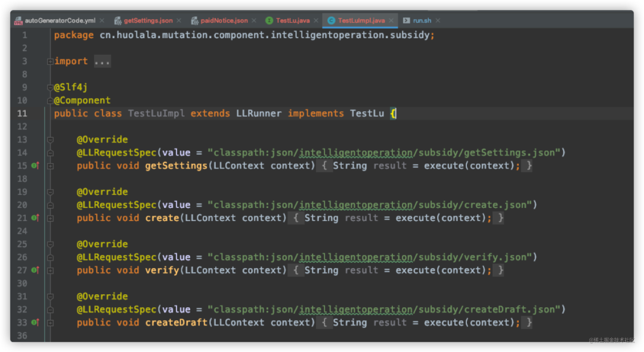Viewport: 644px width, 352px height.
Task: Expand the create method body fold toggle
Action: coord(50,218)
